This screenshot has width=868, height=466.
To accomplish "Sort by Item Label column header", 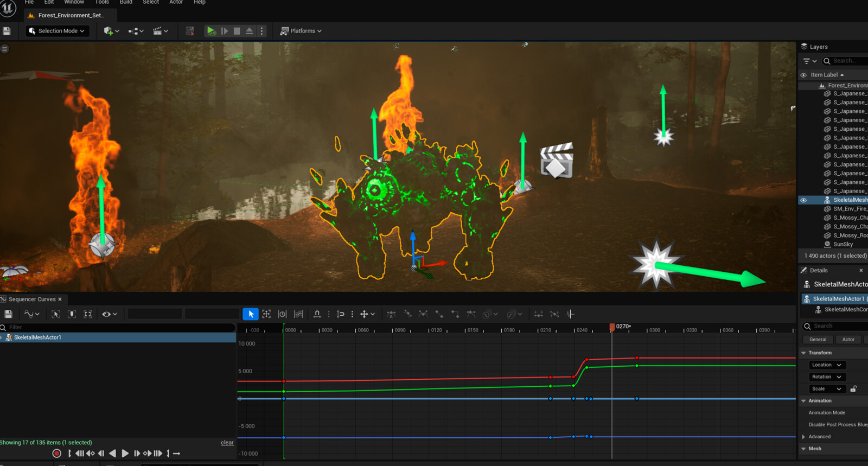I will click(x=827, y=75).
